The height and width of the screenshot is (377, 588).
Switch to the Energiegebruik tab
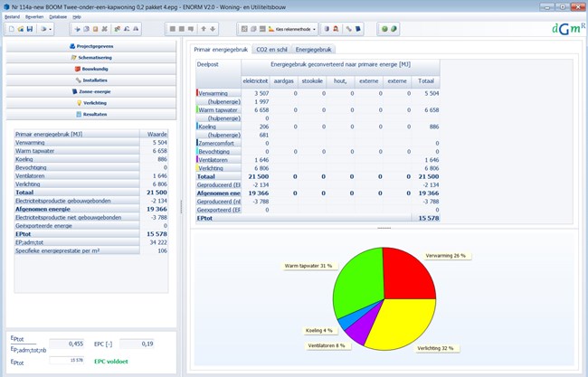tap(314, 50)
